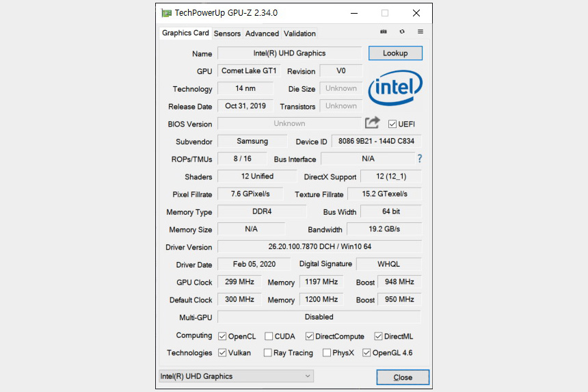Click the Pixel Fillrate 7.6 GPixel/s field

pos(250,194)
